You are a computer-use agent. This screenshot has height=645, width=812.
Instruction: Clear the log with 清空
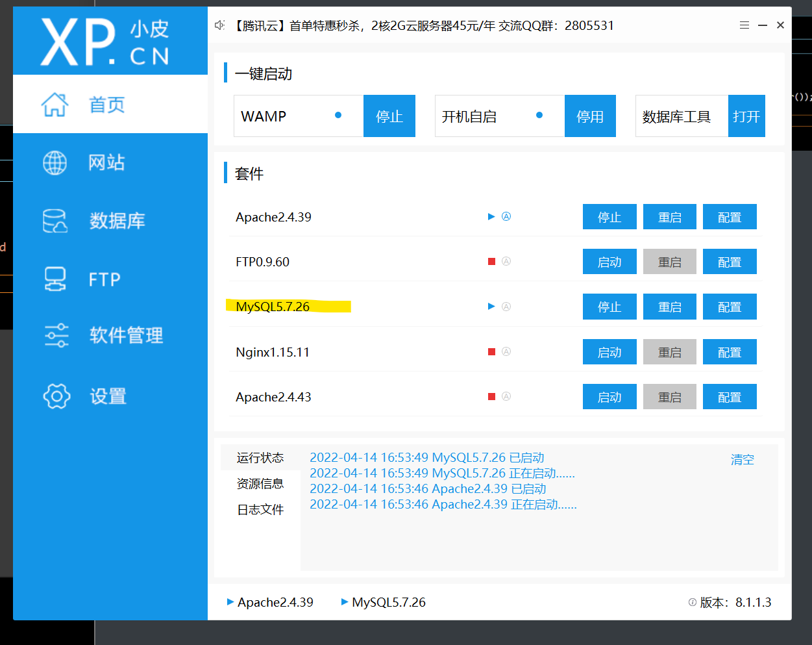[742, 460]
